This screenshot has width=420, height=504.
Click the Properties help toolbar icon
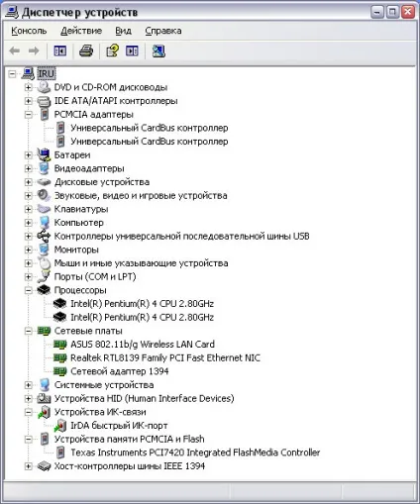point(112,50)
